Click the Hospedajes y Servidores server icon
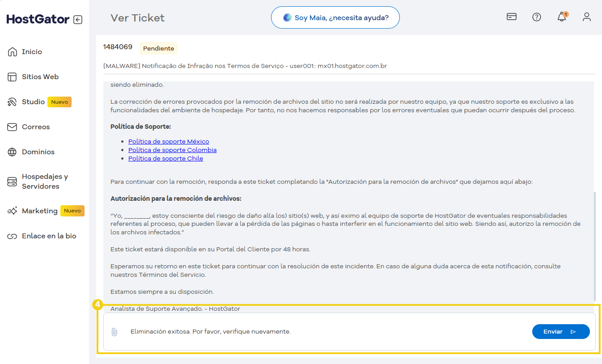This screenshot has width=602, height=364. tap(12, 182)
